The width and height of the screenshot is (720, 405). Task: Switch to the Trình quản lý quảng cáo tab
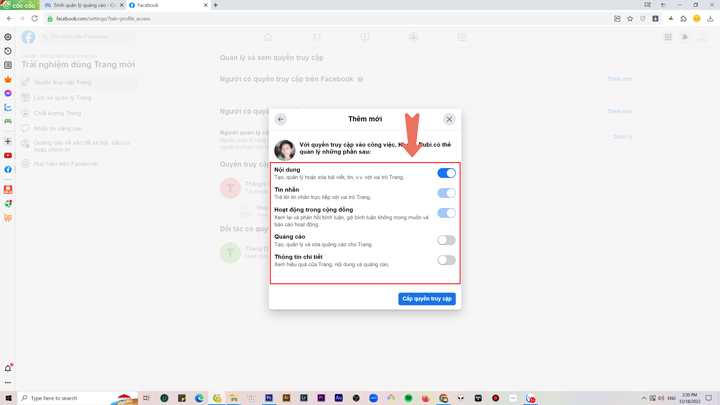coord(83,5)
